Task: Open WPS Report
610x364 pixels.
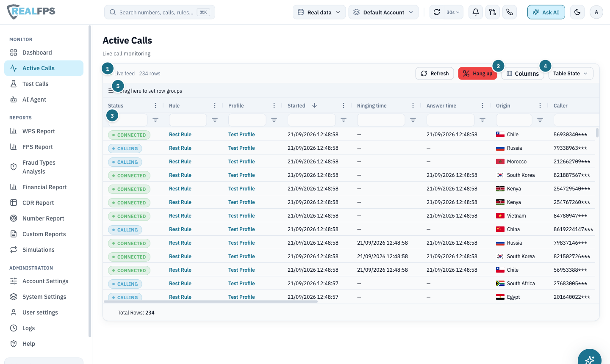Action: pos(44,131)
